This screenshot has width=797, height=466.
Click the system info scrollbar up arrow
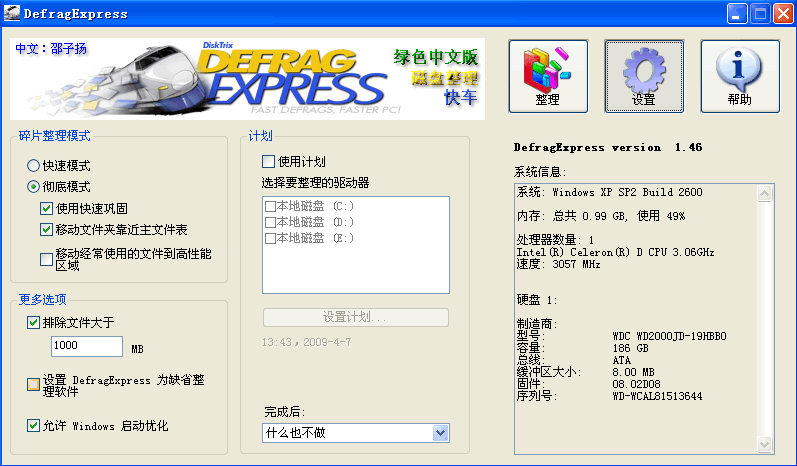(764, 194)
